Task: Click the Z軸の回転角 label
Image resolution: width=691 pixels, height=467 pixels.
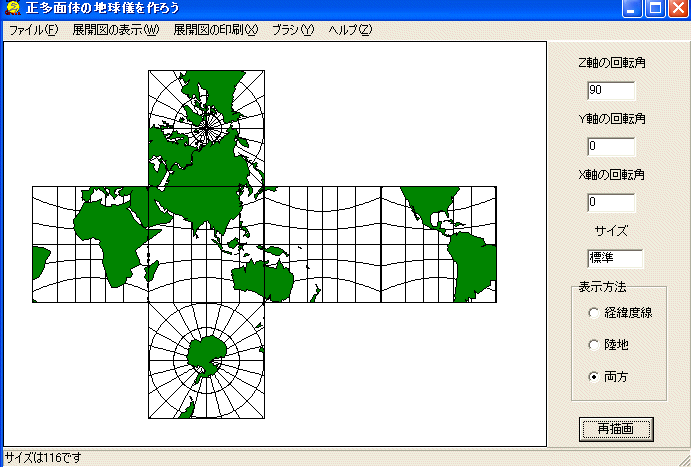Action: pyautogui.click(x=612, y=63)
